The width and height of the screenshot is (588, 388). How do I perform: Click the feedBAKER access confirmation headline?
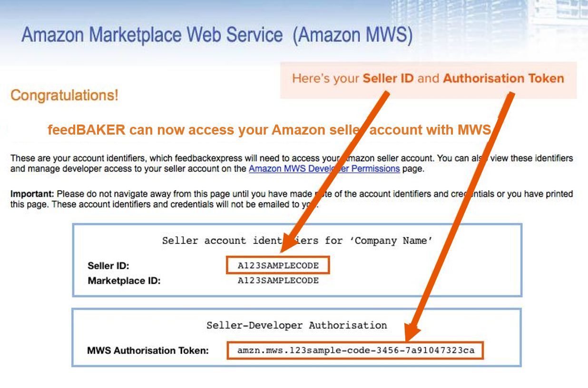point(269,130)
